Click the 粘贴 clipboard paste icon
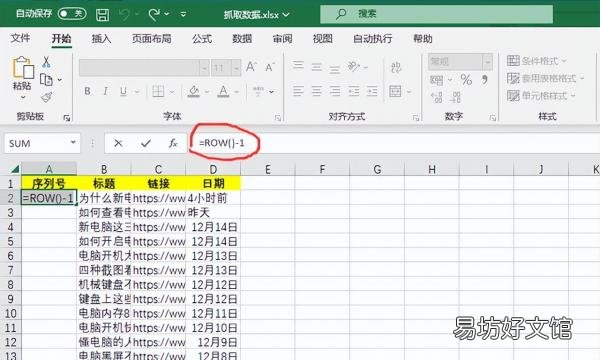Image resolution: width=600 pixels, height=360 pixels. [23, 68]
